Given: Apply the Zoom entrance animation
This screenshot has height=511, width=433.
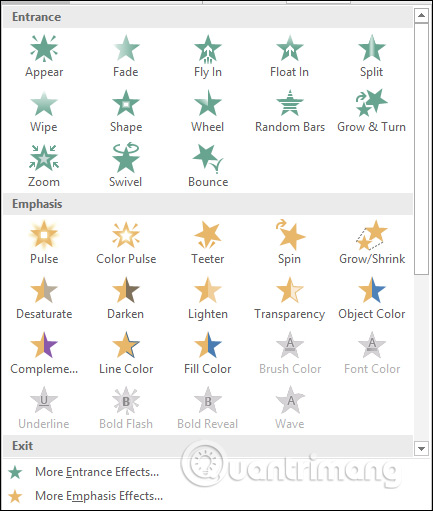Looking at the screenshot, I should pos(44,166).
